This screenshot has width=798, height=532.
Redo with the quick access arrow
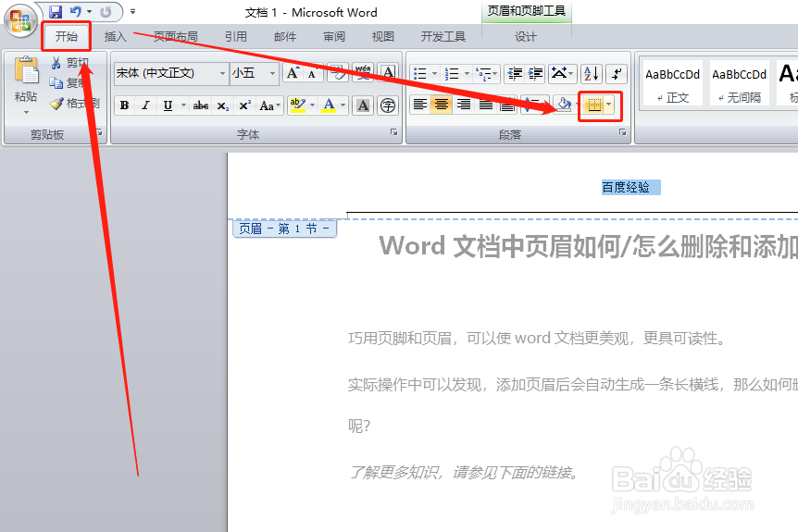coord(106,12)
